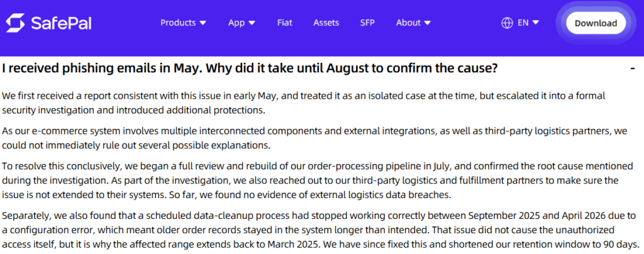Open the Assets navigation link

[326, 23]
